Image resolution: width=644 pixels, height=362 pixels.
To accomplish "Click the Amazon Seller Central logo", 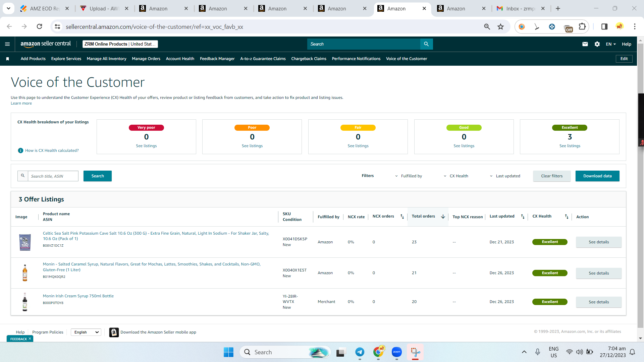I will [46, 44].
